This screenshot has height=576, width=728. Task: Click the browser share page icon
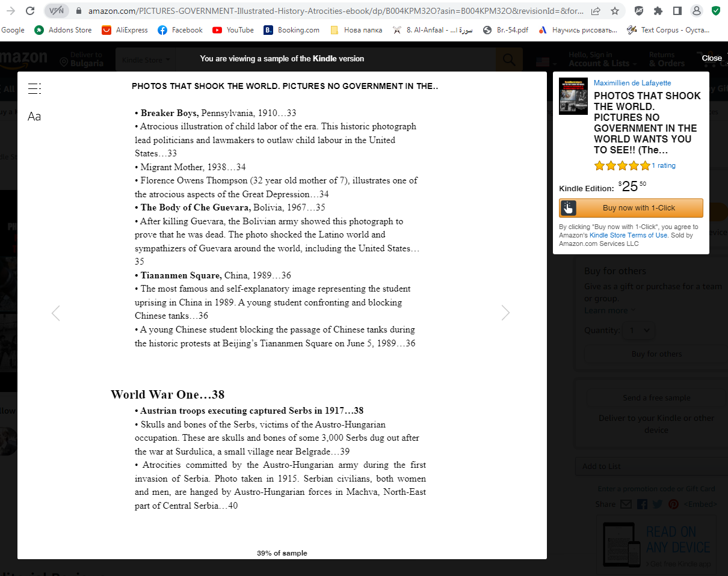click(x=596, y=11)
